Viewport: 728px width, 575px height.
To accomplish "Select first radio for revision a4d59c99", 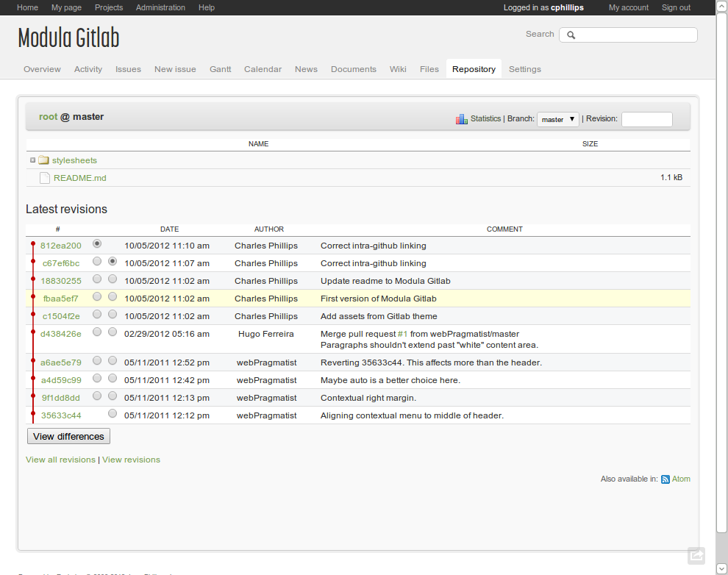I will pos(96,378).
